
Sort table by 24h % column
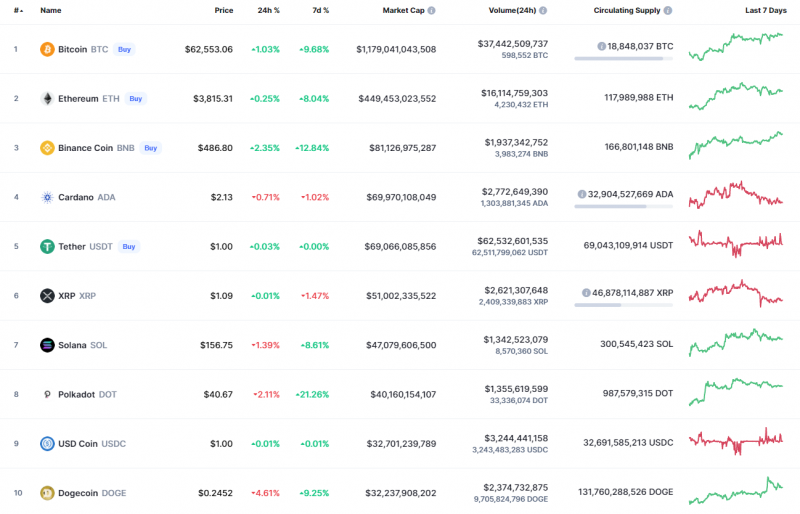pyautogui.click(x=268, y=10)
